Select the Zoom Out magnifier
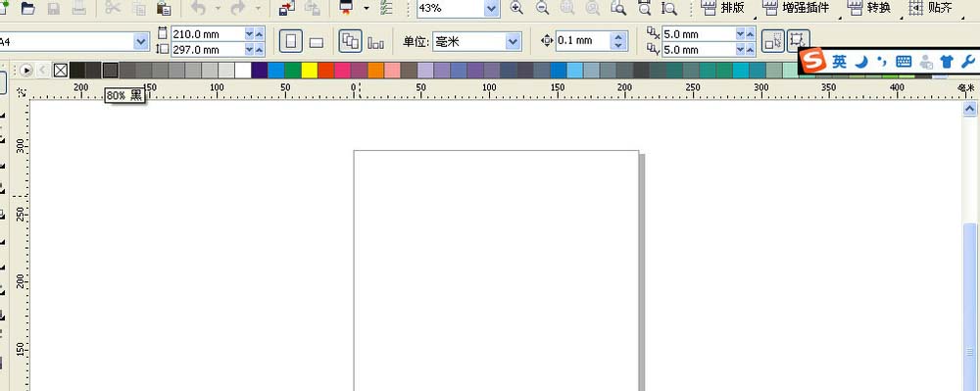Screen dimensions: 980x391 click(x=543, y=8)
